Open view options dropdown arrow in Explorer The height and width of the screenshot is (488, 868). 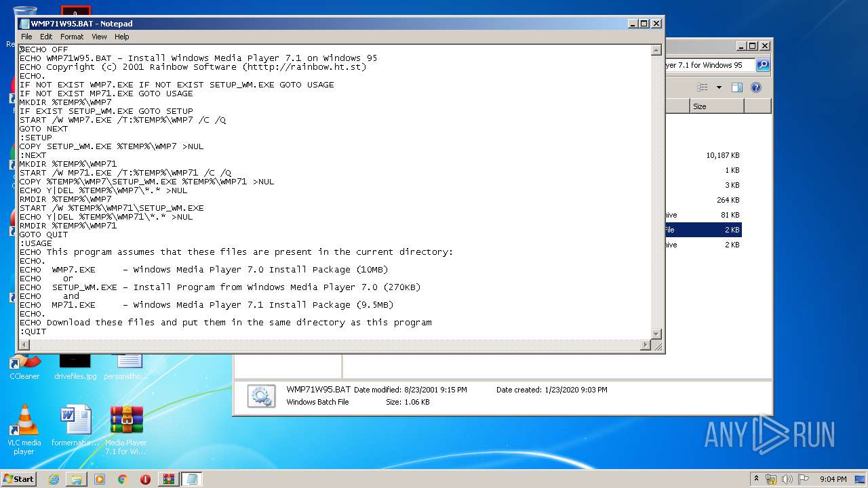(719, 87)
